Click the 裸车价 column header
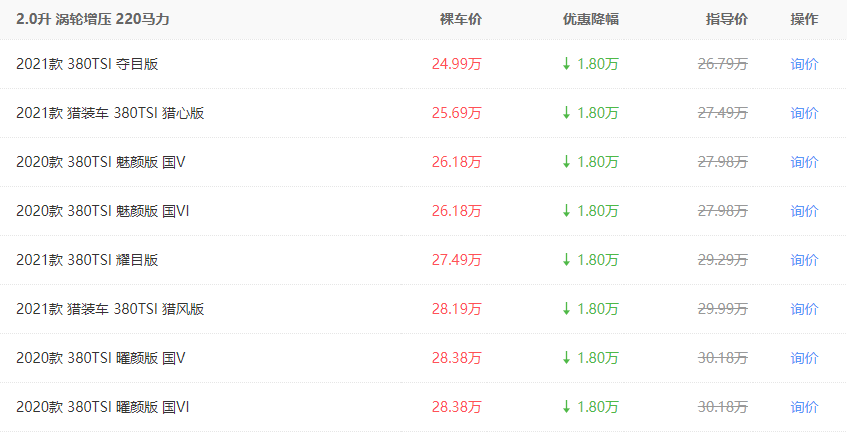The height and width of the screenshot is (443, 847). point(460,20)
